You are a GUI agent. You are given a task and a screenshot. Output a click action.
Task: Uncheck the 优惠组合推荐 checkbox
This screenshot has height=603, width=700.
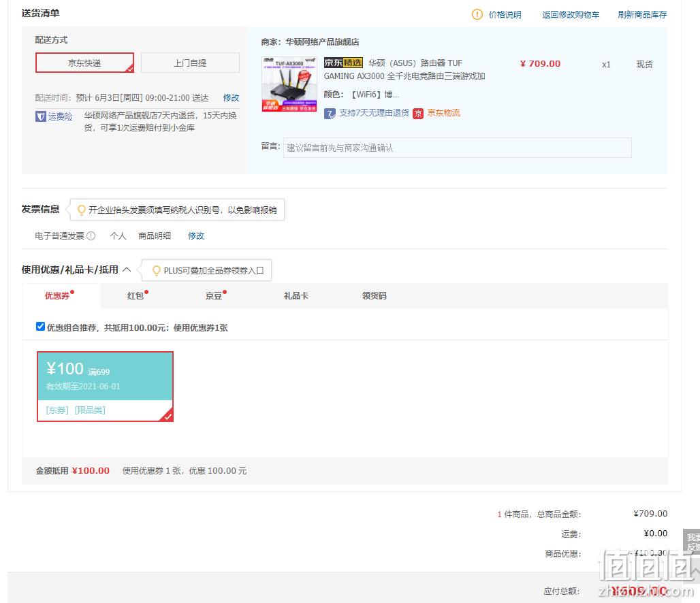(x=40, y=326)
